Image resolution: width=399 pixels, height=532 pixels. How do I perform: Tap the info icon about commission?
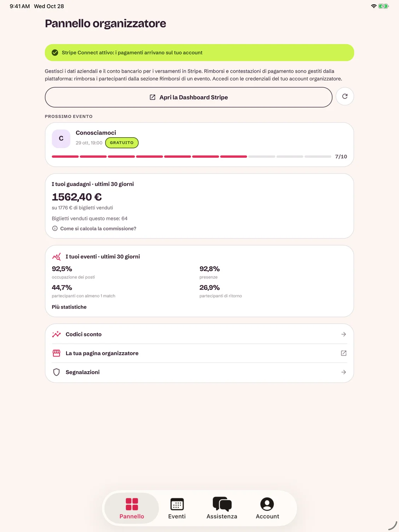(55, 228)
